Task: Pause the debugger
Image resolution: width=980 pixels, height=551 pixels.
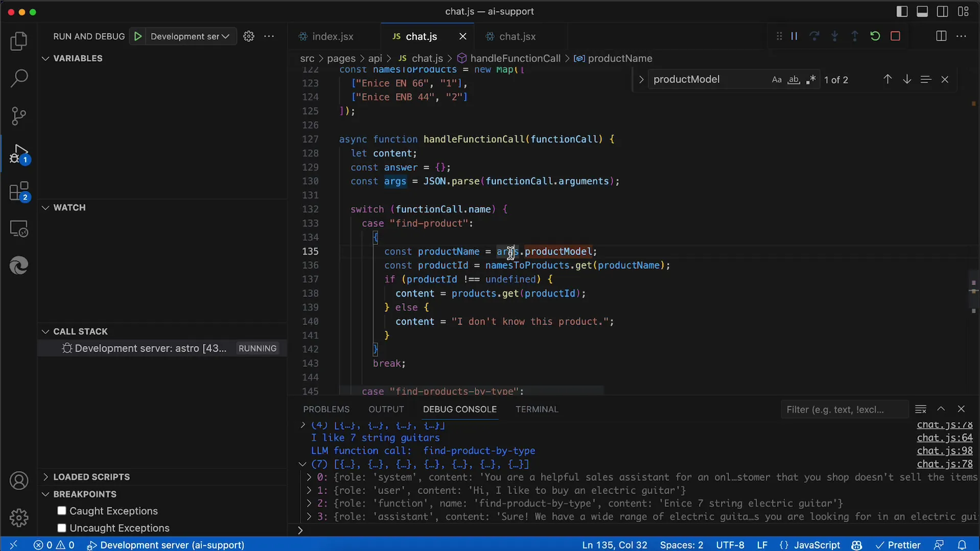Action: pyautogui.click(x=794, y=36)
